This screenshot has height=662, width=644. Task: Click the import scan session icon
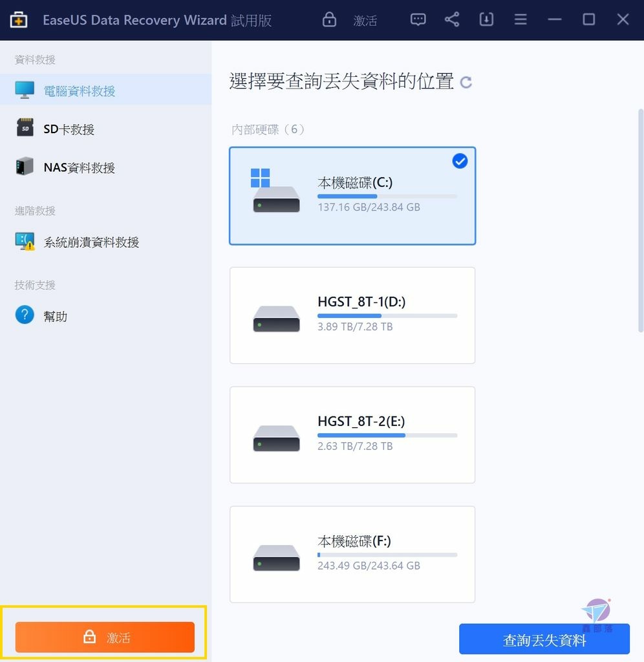coord(486,19)
